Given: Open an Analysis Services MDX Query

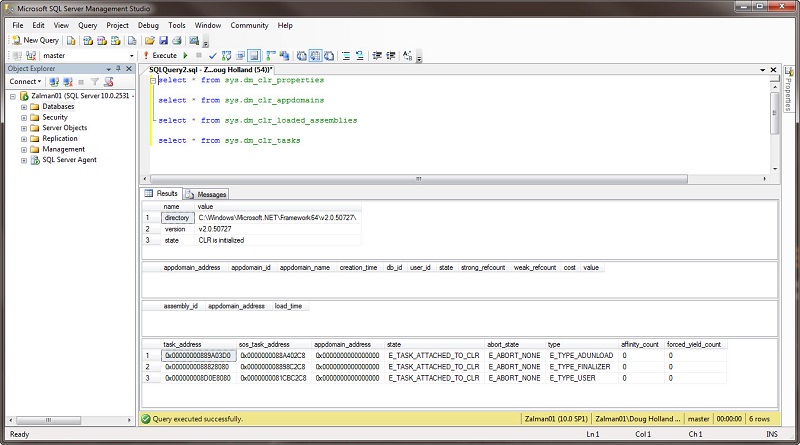Looking at the screenshot, I should click(x=88, y=40).
